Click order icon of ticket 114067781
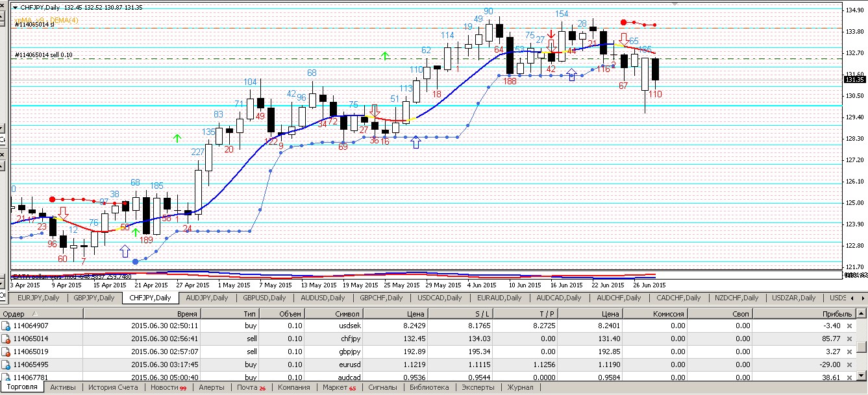This screenshot has height=395, width=868. point(6,377)
